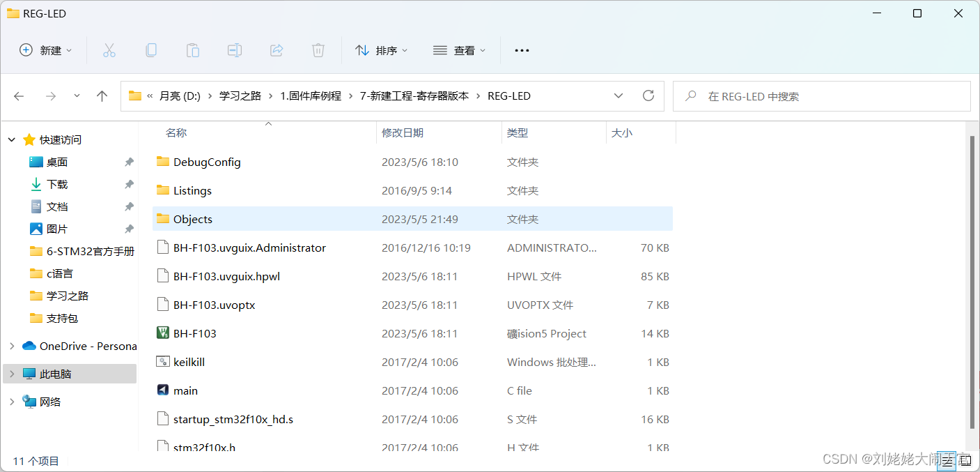Go forward with the right arrow
980x472 pixels.
pos(50,96)
